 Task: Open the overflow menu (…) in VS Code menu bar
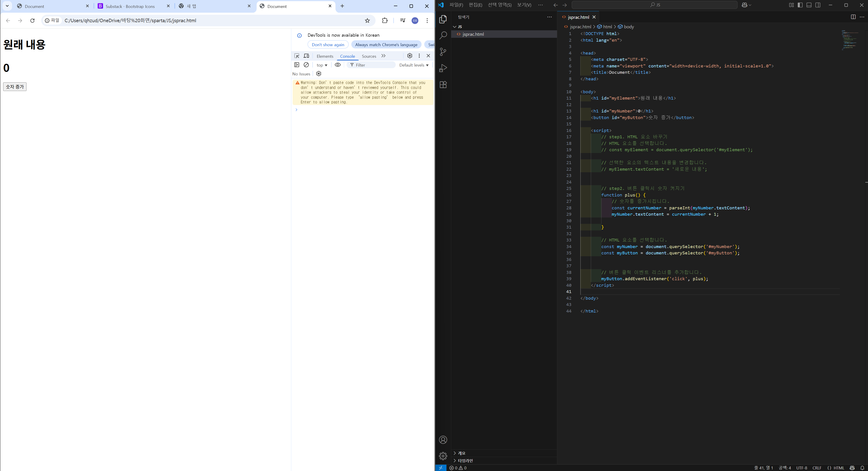pos(540,5)
